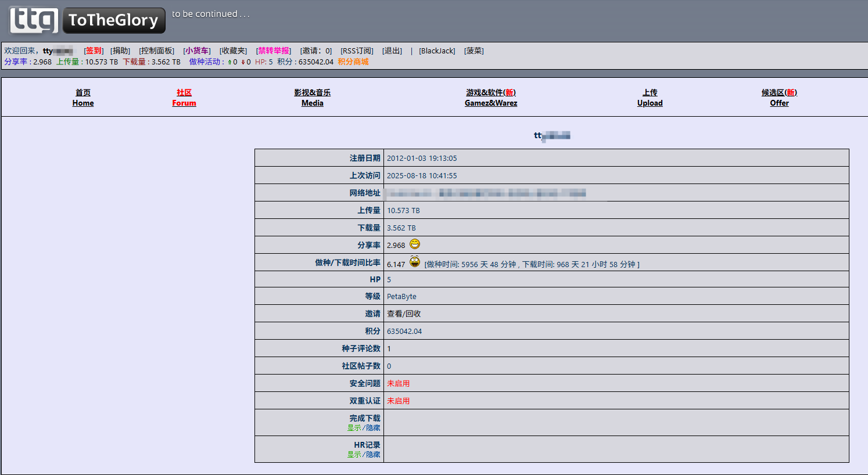Screen dimensions: 868x475
Task: Open the 游戏&软件 Gamez&Warez section
Action: [491, 98]
